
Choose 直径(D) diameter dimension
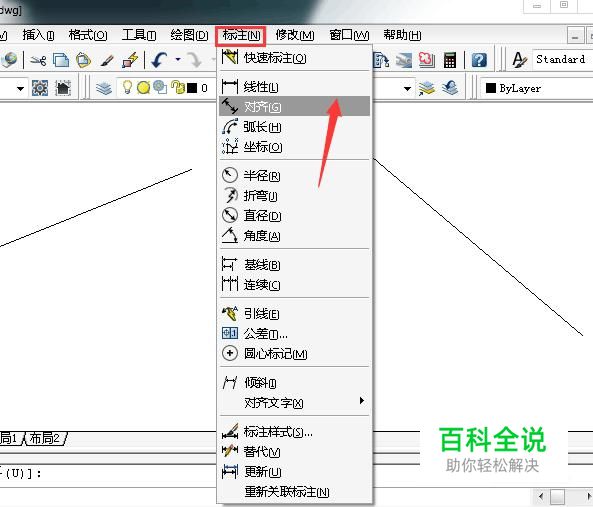pos(295,216)
